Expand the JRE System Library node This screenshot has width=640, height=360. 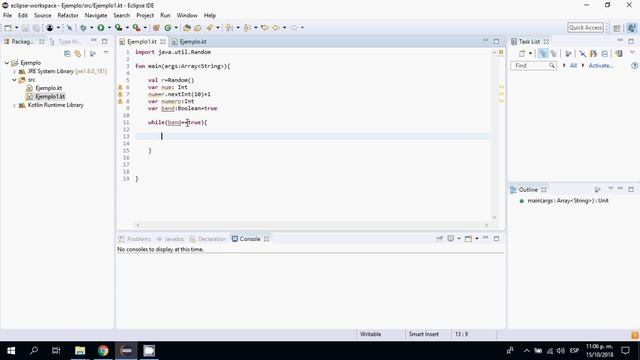[x=14, y=71]
